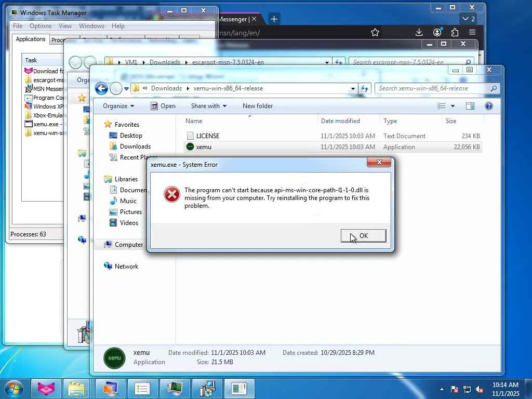This screenshot has width=532, height=399.
Task: Click OK in the xemu.exe System Error dialog
Action: (x=363, y=236)
